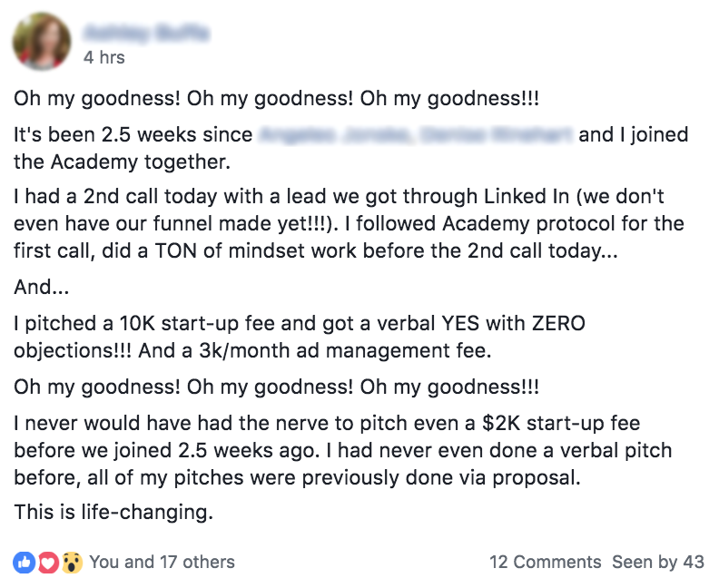Click the second "Oh my goodness!" line
The width and height of the screenshot is (719, 588).
point(276,387)
